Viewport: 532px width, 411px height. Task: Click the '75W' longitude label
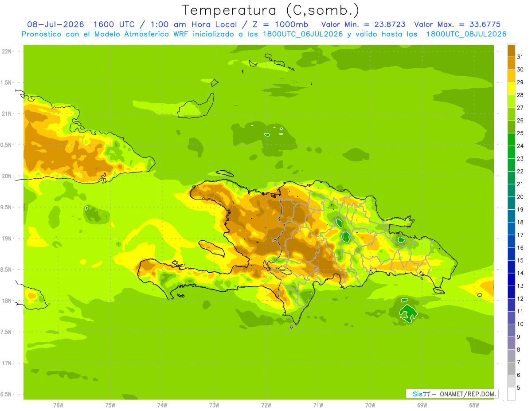pos(110,405)
